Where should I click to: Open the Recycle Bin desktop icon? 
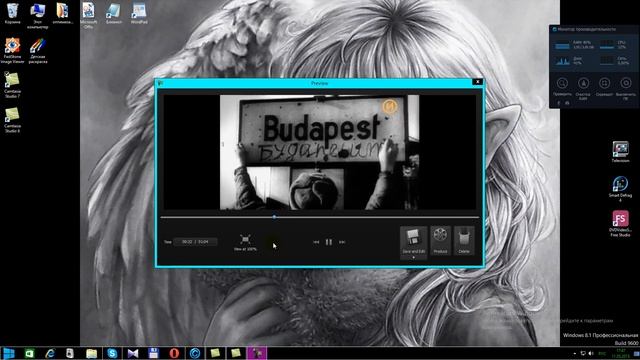tap(12, 13)
